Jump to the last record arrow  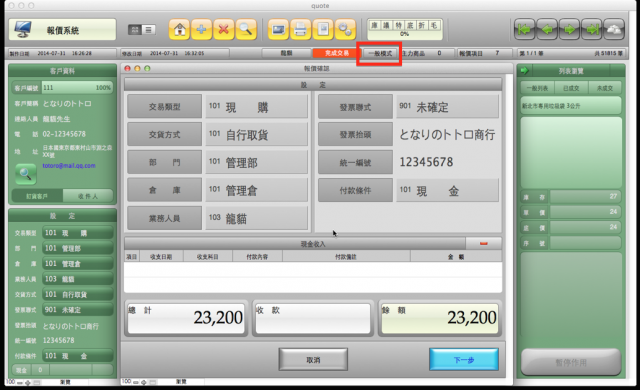591,29
